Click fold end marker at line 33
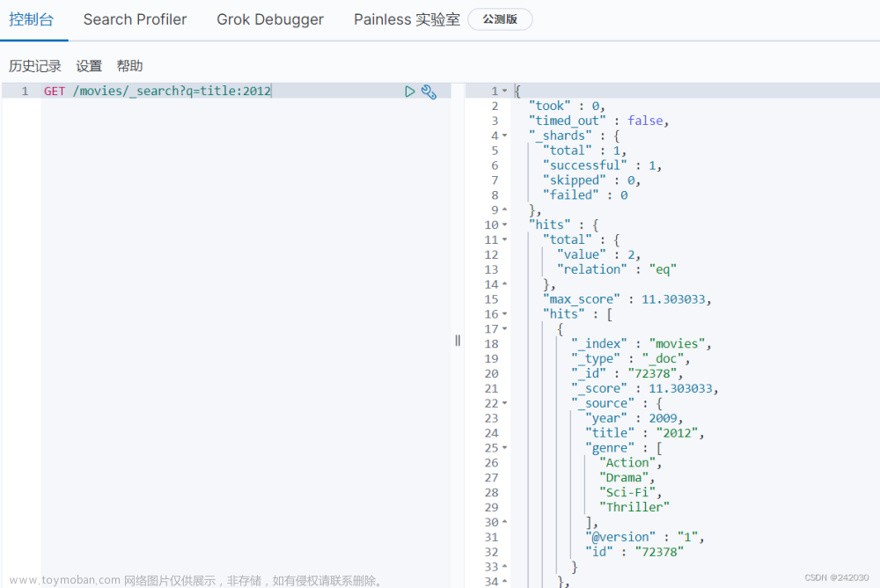The image size is (880, 588). point(504,567)
